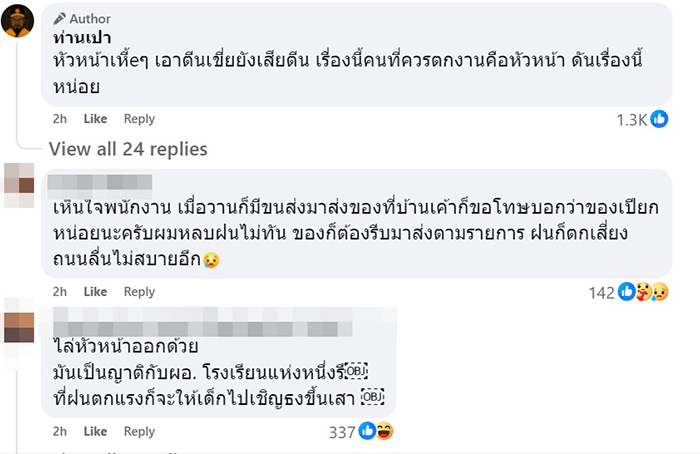The image size is (700, 454).
Task: Like the comment with 337 reactions
Action: click(x=95, y=432)
